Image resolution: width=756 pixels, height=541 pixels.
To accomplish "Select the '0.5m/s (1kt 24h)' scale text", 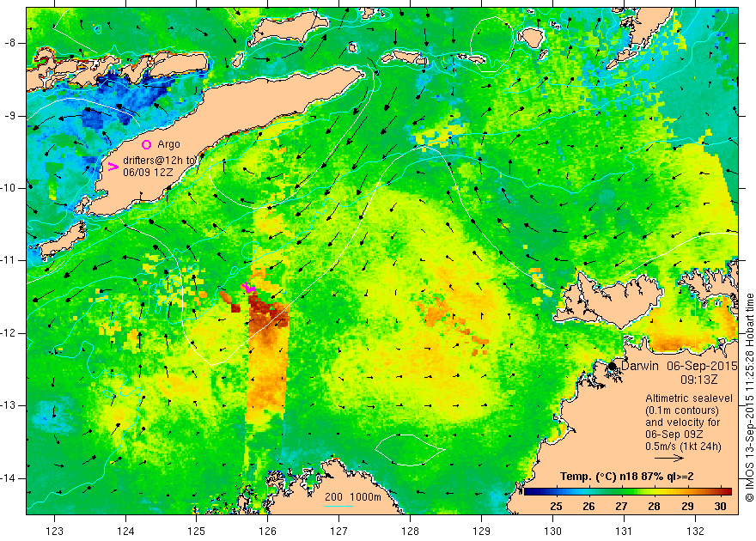I will 683,447.
